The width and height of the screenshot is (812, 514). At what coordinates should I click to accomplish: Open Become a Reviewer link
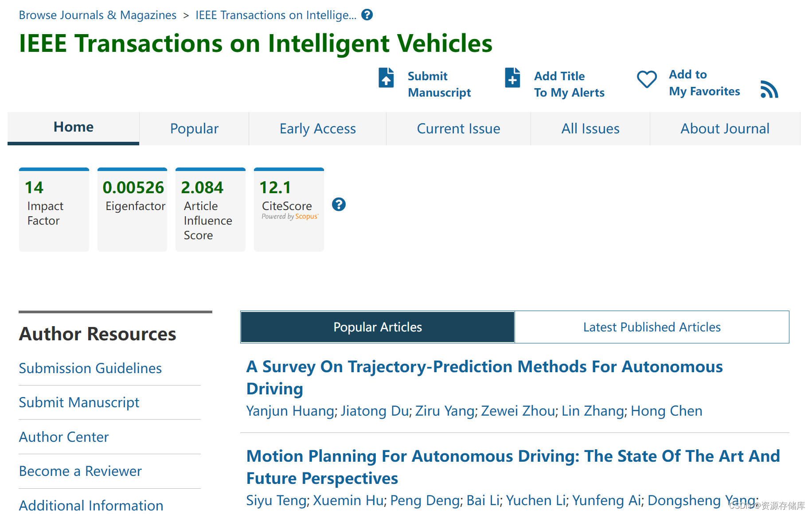point(80,471)
